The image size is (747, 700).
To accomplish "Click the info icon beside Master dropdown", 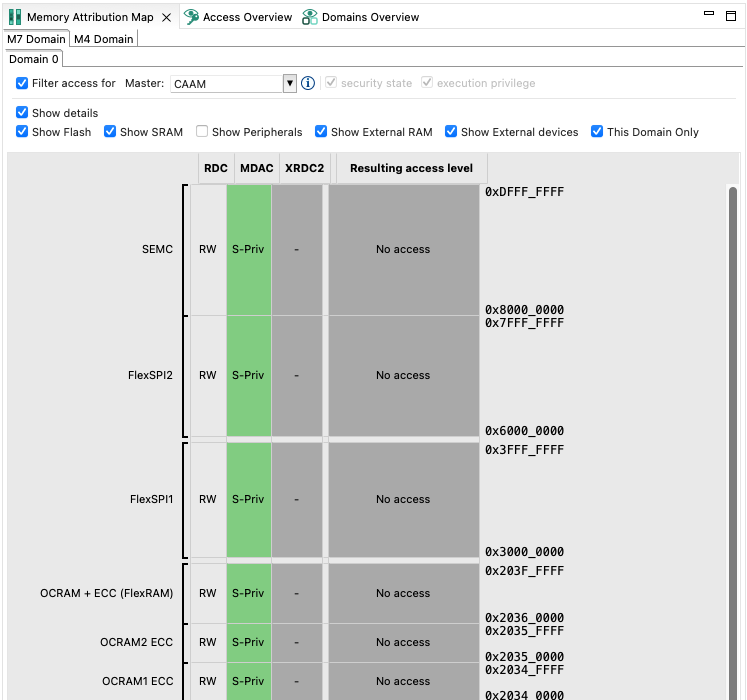I will pyautogui.click(x=308, y=83).
